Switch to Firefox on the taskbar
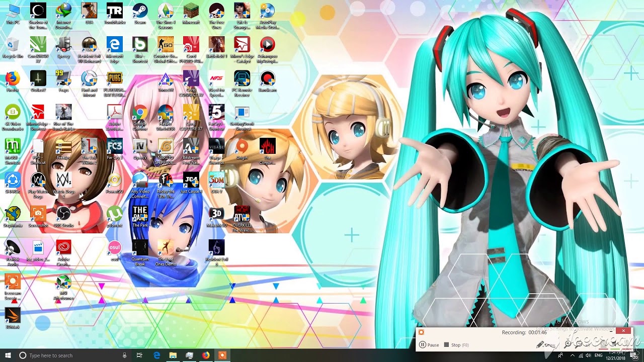This screenshot has width=644, height=362. pyautogui.click(x=206, y=355)
